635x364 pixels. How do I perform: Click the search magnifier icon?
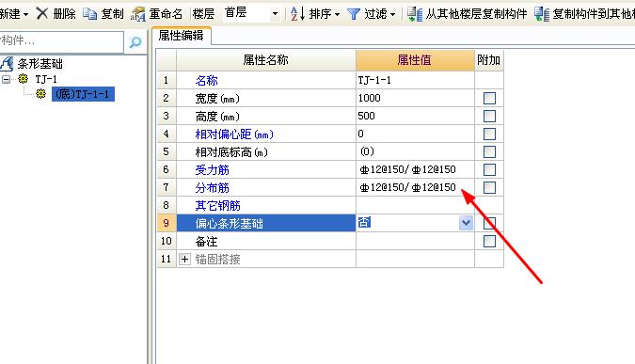135,41
